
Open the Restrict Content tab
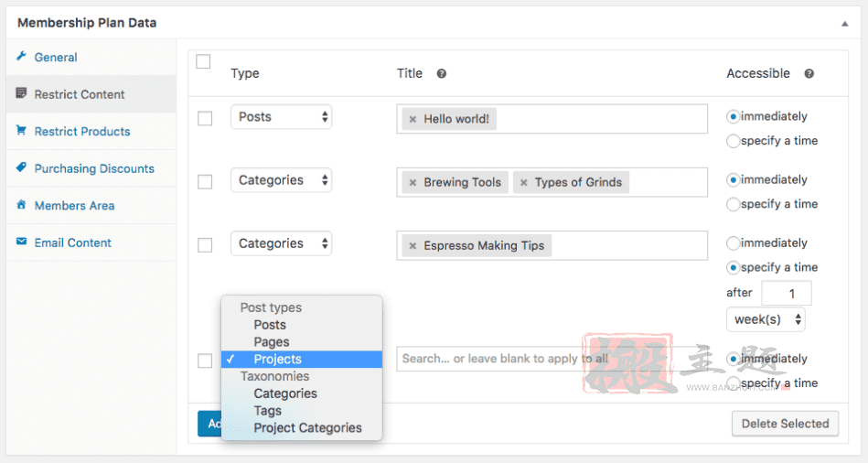[91, 94]
